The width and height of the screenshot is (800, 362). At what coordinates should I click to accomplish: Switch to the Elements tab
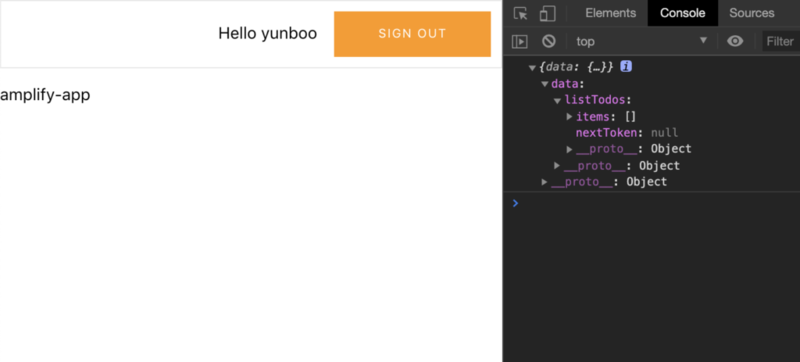[611, 13]
